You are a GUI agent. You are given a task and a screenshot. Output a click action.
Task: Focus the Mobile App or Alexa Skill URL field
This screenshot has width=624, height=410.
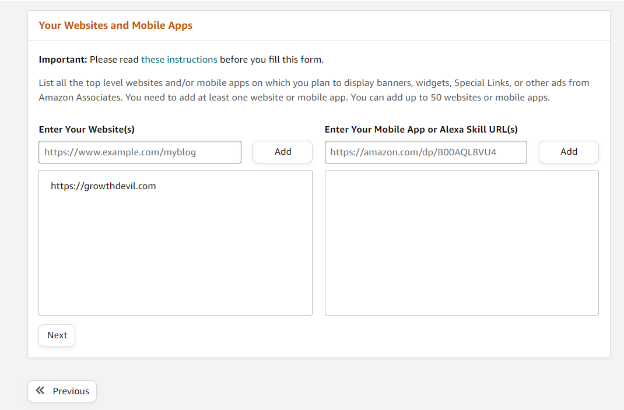pos(426,152)
